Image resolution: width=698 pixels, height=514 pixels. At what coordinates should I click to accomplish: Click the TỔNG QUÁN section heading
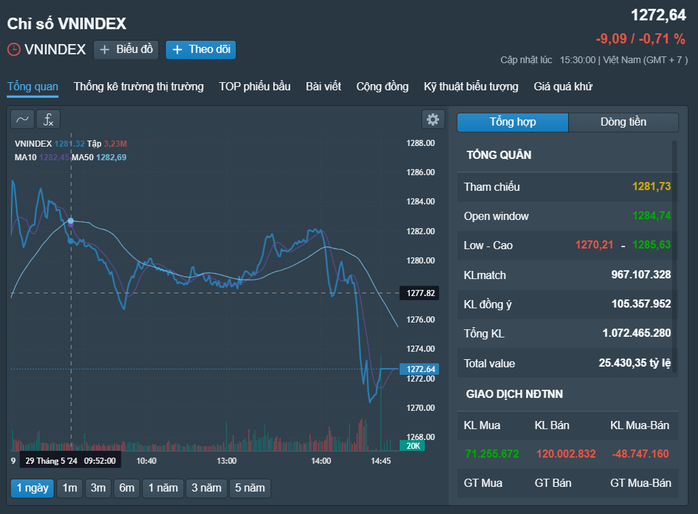[499, 155]
